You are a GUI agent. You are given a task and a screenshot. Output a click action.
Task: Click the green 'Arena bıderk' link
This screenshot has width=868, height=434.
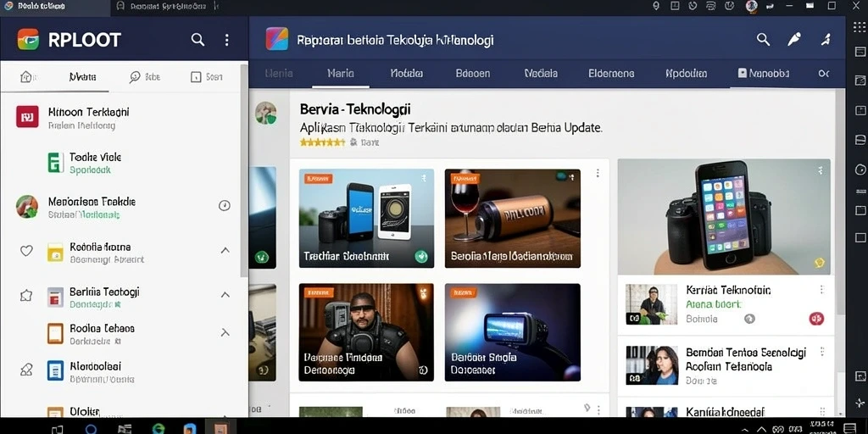pos(714,304)
